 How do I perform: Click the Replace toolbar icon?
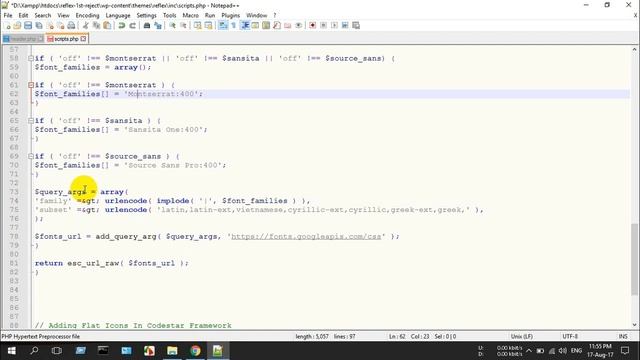tap(158, 25)
